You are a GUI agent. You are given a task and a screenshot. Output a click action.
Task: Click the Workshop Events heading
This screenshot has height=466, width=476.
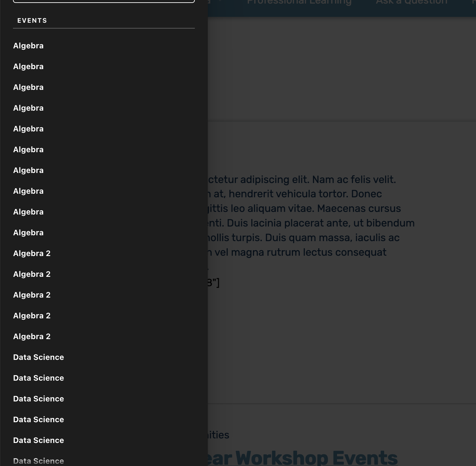tap(303, 458)
